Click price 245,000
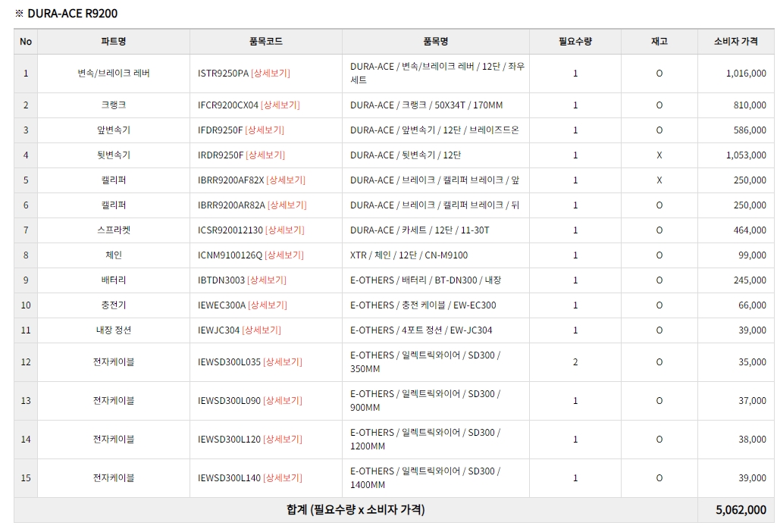Screen dimensions: 777x532 [750, 280]
